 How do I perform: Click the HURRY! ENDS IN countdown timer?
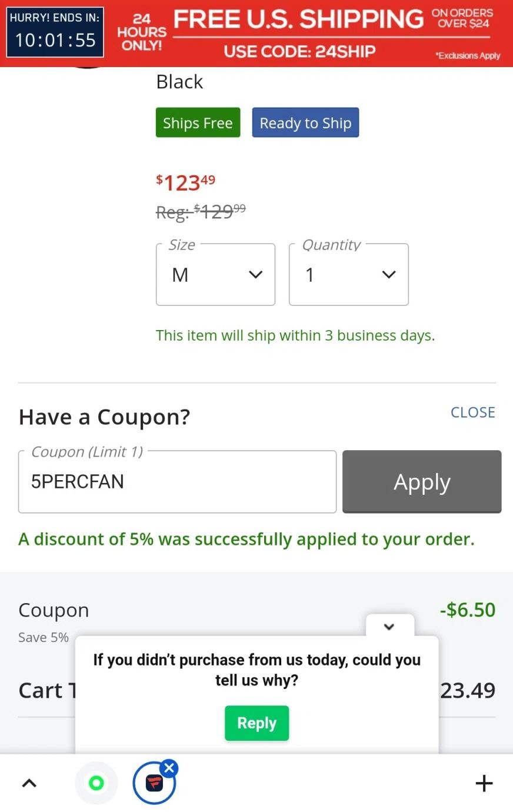(x=55, y=32)
